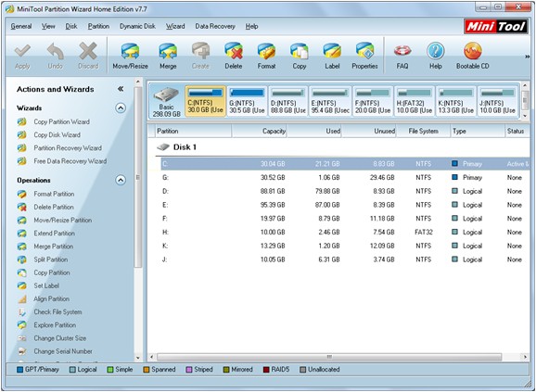Sort by the Capacity column header
This screenshot has height=392, width=536.
(x=259, y=131)
